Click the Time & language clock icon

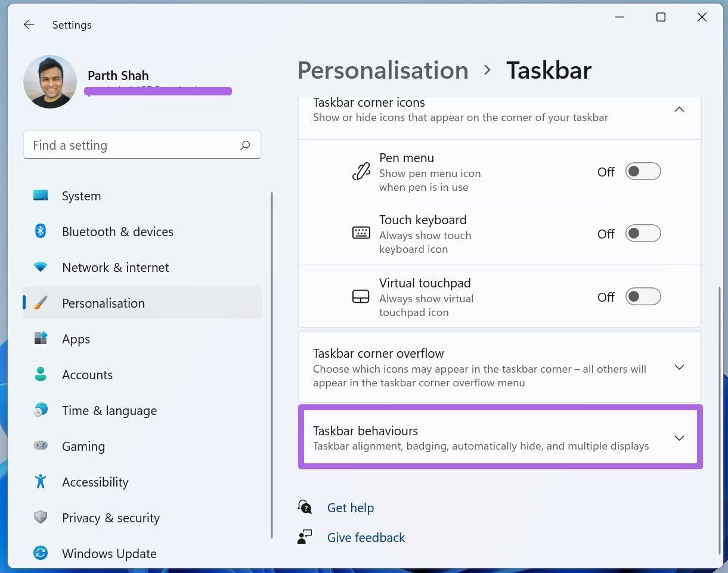click(41, 410)
